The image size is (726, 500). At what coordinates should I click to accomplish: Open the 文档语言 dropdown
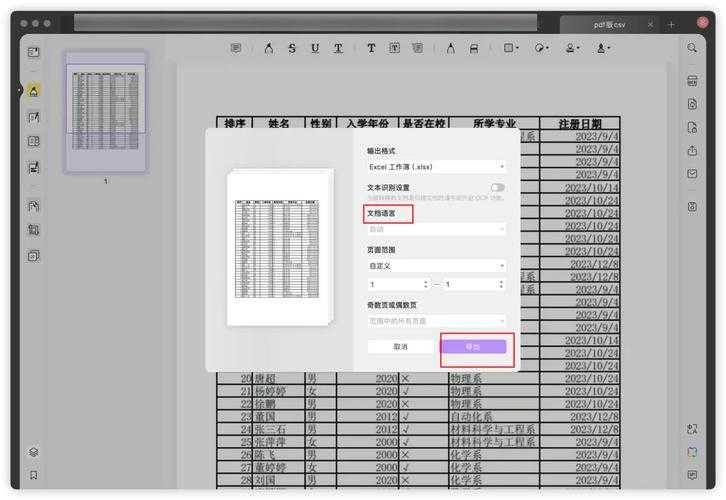click(x=436, y=229)
